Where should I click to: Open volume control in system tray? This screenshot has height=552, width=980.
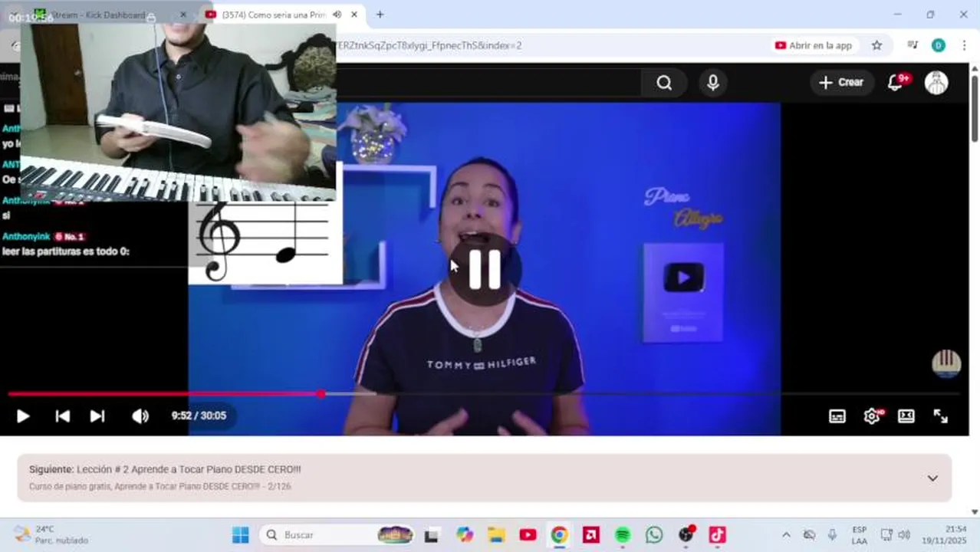904,534
